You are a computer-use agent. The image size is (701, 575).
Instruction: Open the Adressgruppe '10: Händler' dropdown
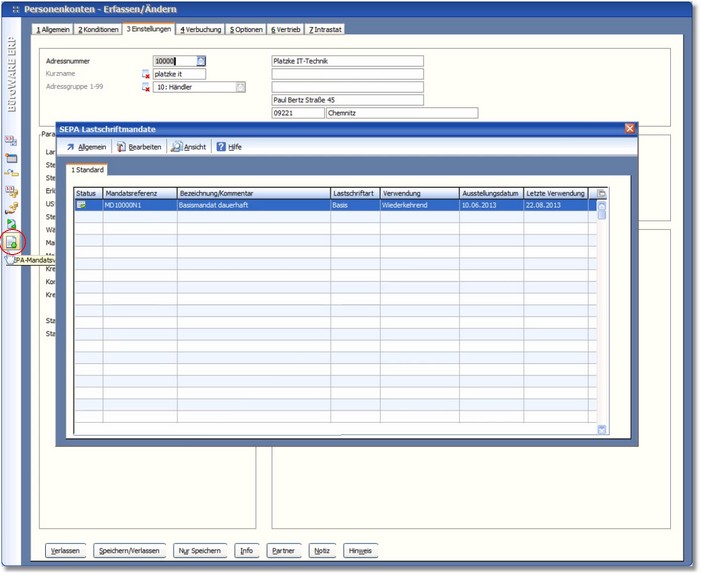pyautogui.click(x=240, y=87)
